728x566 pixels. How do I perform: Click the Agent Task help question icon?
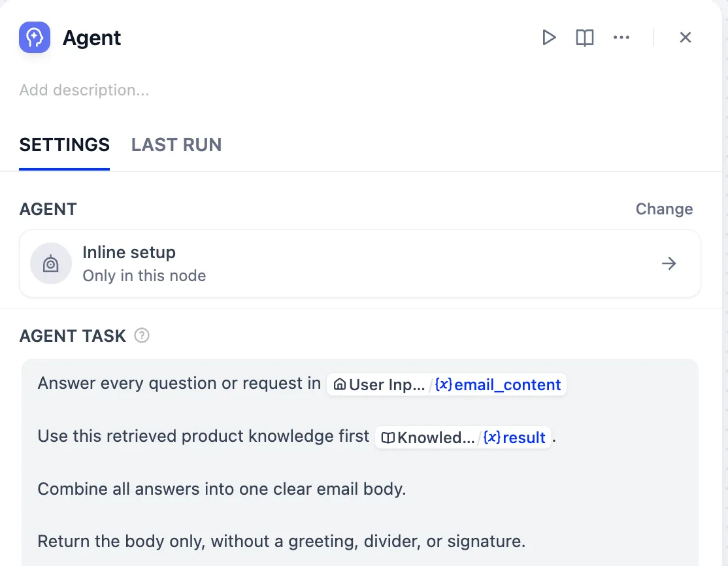point(142,335)
